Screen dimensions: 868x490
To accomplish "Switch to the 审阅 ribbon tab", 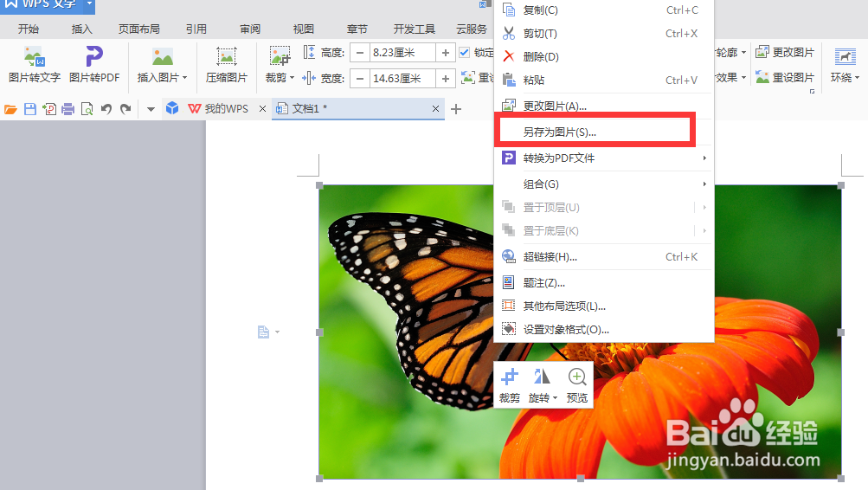I will (x=250, y=29).
